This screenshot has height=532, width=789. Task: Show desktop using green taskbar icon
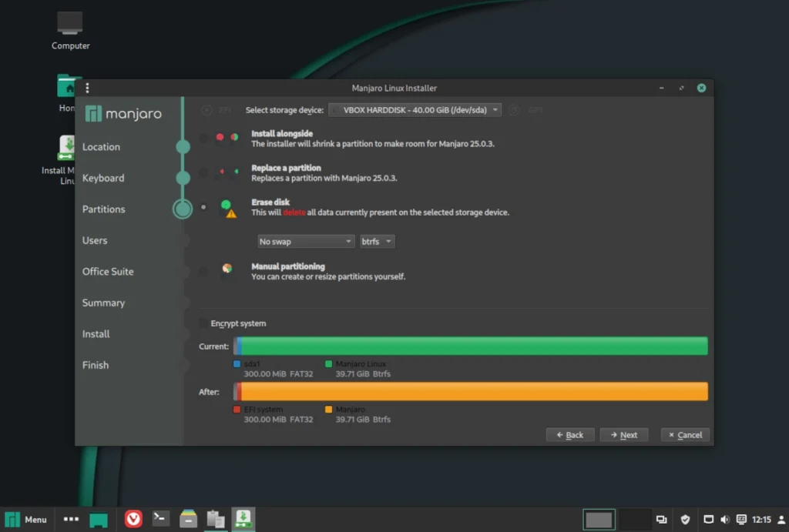point(99,520)
